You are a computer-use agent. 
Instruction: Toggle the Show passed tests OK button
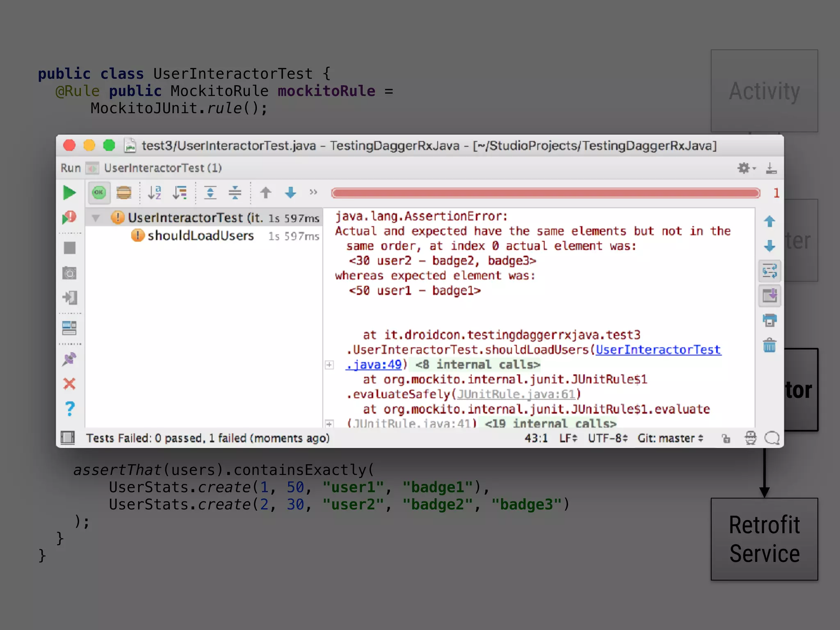(x=99, y=192)
